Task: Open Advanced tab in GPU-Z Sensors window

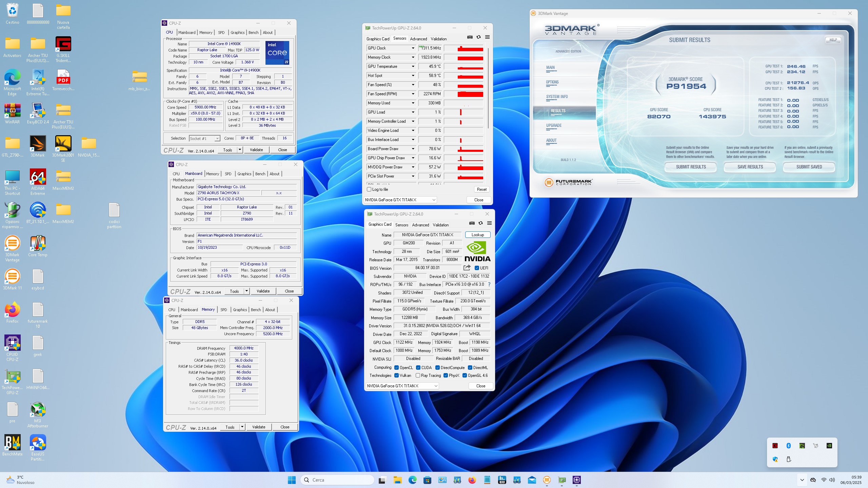Action: pos(418,39)
